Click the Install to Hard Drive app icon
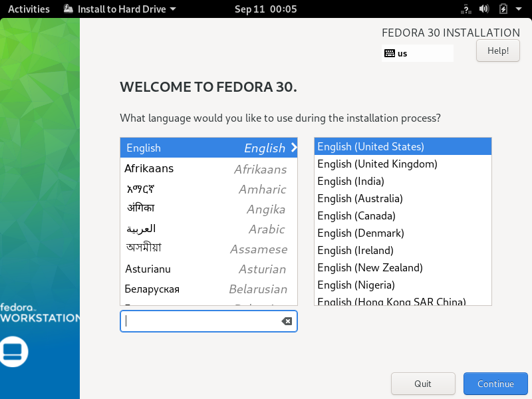 point(68,9)
